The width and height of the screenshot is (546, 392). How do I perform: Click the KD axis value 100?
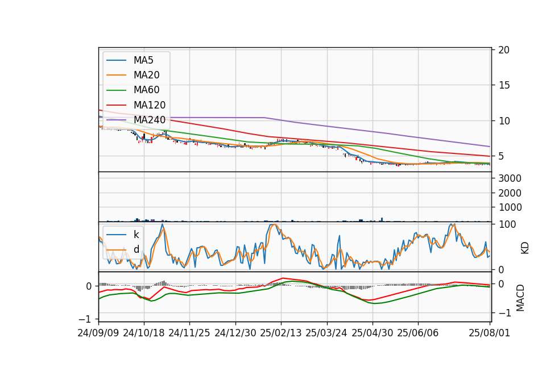(x=507, y=225)
